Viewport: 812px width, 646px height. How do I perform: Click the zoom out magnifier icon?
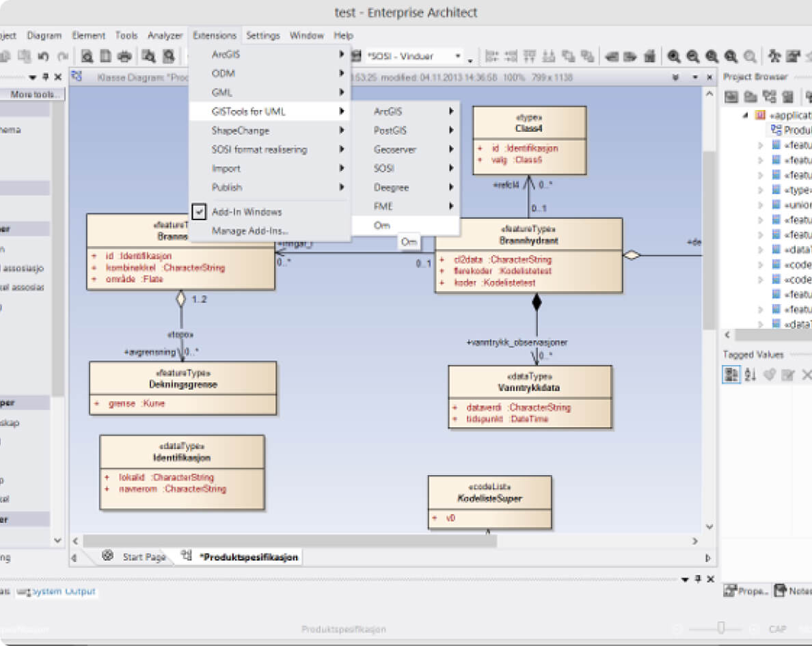point(693,56)
